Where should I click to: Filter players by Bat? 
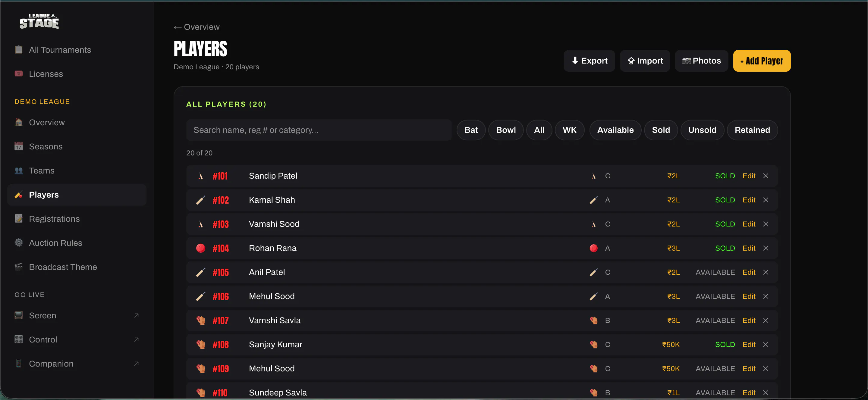pos(471,130)
